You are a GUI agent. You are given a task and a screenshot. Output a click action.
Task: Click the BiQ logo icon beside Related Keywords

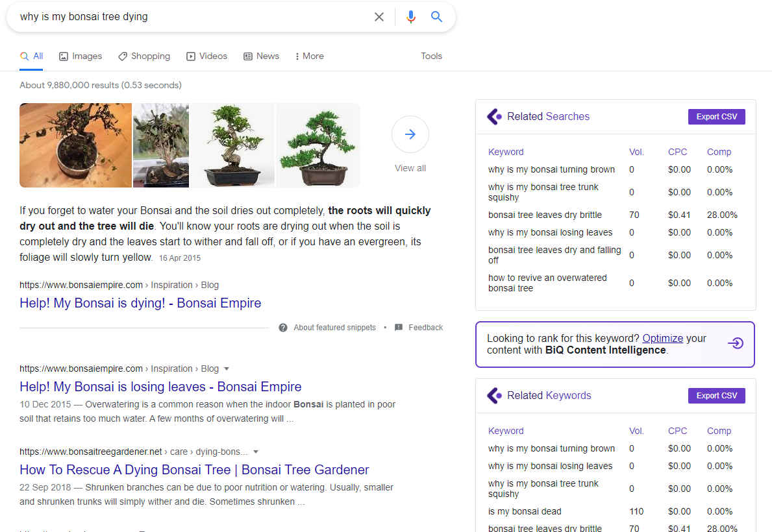494,396
